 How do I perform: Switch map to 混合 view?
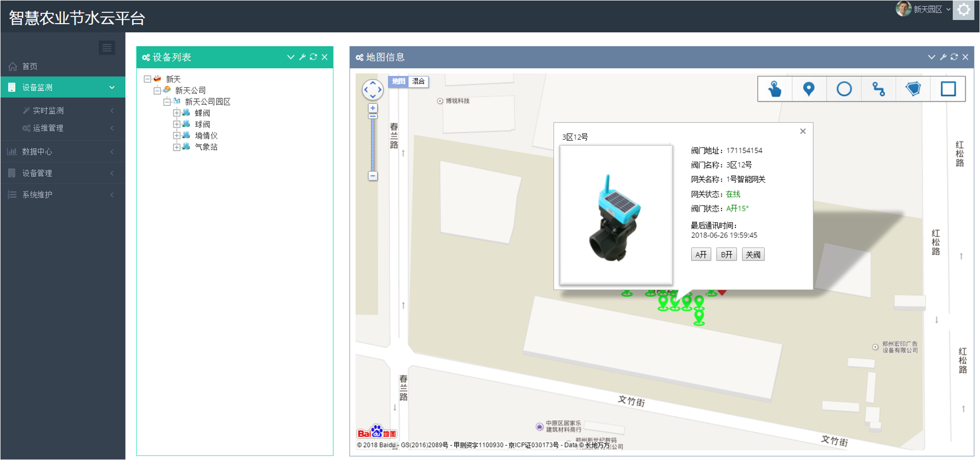click(418, 81)
